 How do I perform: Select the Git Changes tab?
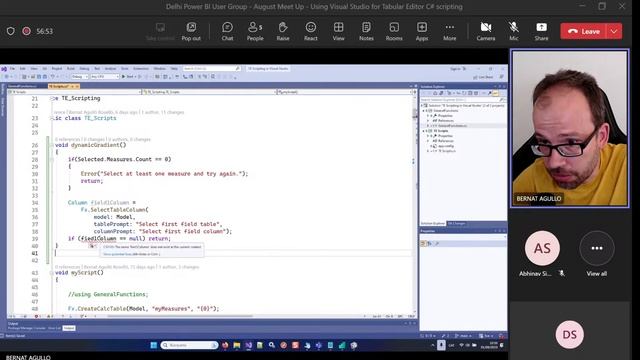pyautogui.click(x=456, y=224)
